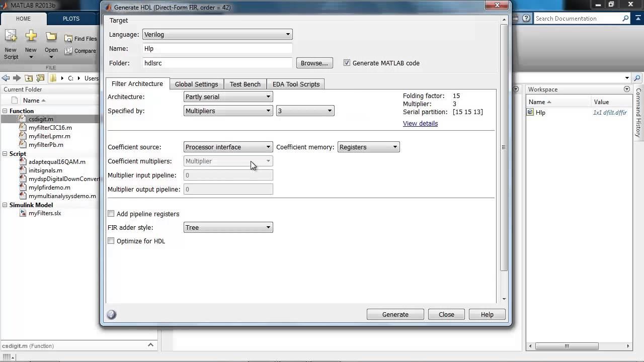This screenshot has height=362, width=644.
Task: Click the MATLAB logo in dialog title bar
Action: coord(108,8)
